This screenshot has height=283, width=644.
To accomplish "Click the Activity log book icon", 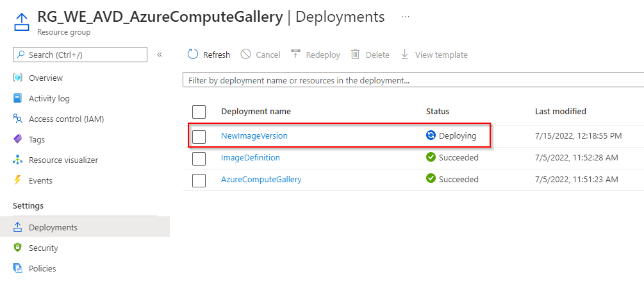I will point(17,98).
